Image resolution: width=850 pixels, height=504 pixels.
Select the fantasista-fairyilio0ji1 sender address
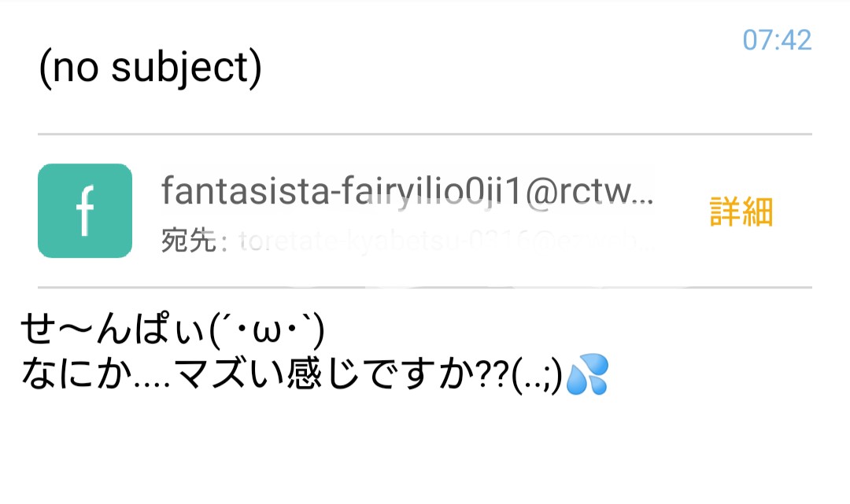(x=407, y=191)
